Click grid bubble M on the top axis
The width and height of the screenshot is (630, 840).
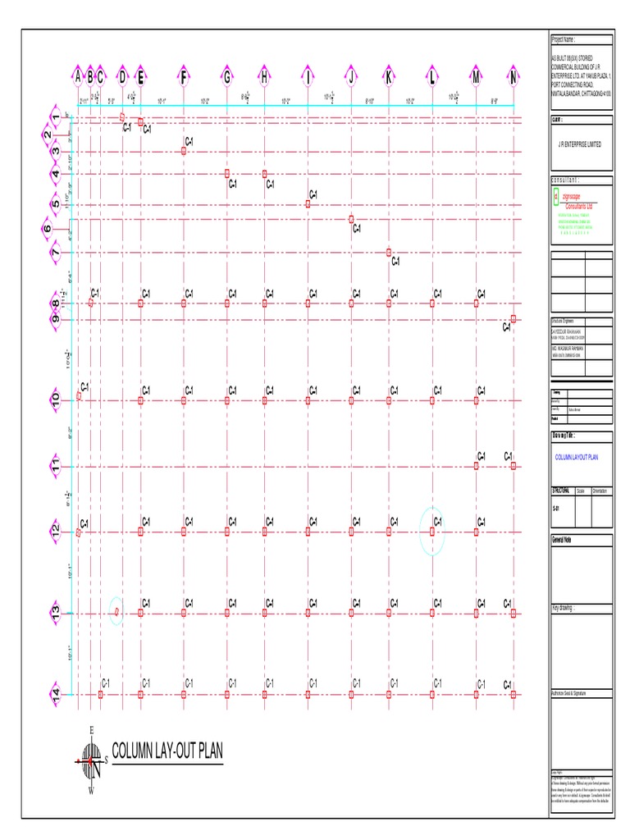[x=477, y=78]
